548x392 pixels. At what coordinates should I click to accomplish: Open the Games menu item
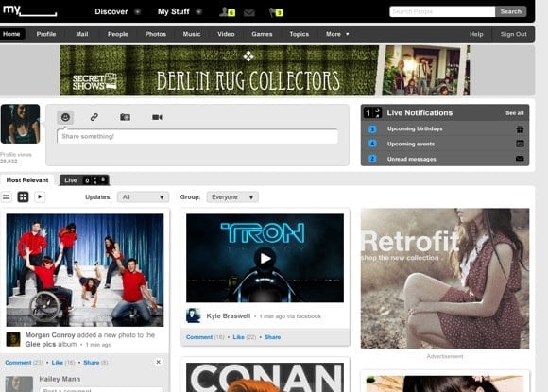262,34
